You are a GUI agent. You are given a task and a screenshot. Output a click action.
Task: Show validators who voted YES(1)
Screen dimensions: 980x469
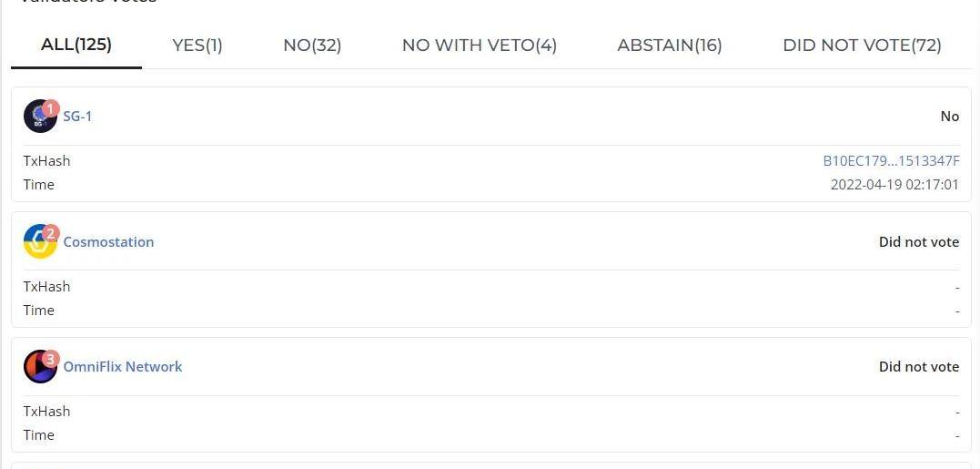pyautogui.click(x=197, y=45)
